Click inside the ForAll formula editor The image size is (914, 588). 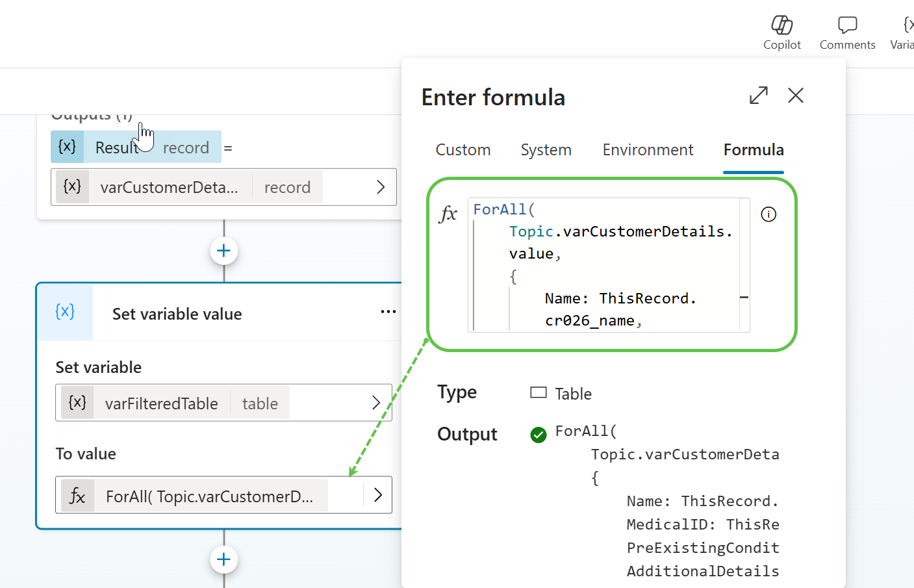point(604,265)
